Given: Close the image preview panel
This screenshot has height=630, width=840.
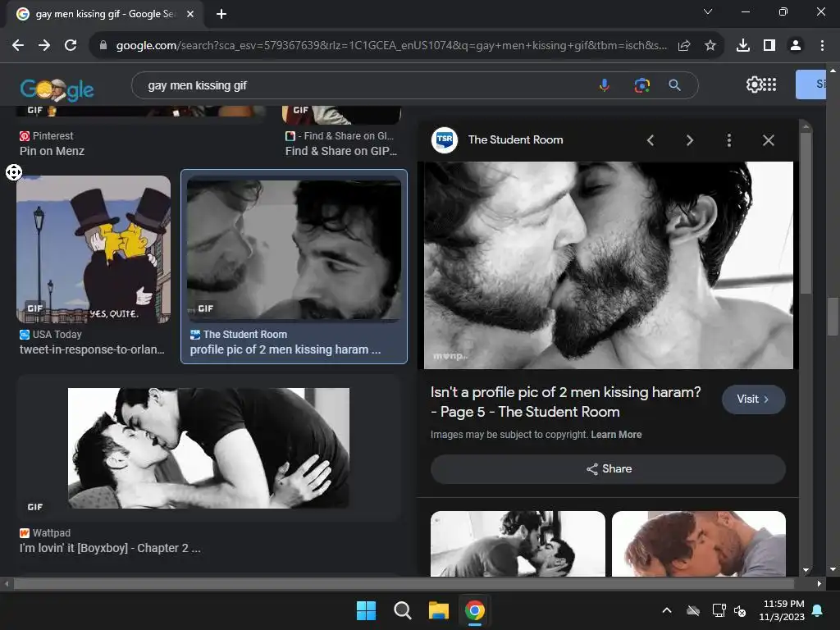Looking at the screenshot, I should pos(768,140).
